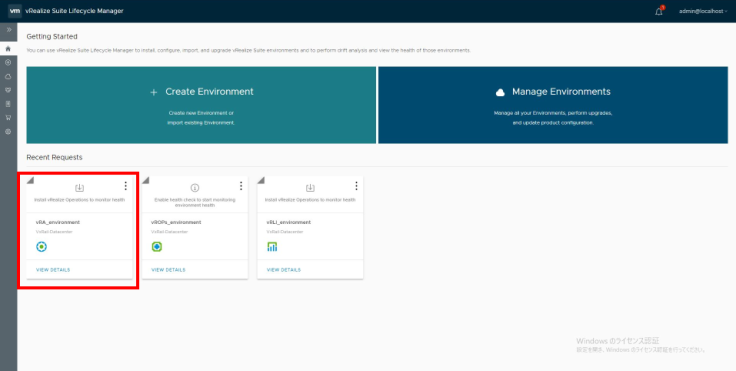This screenshot has width=736, height=371.
Task: Click 'Install vRealize Operations' message on vRA card
Action: click(x=79, y=200)
